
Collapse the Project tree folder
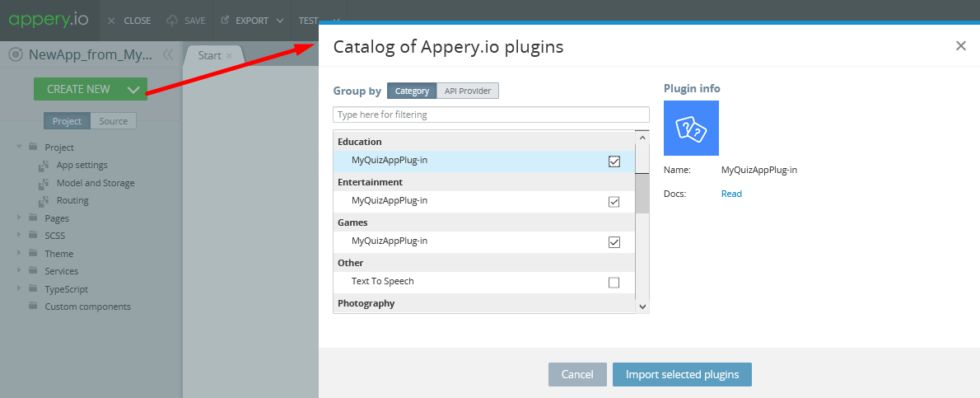point(19,147)
